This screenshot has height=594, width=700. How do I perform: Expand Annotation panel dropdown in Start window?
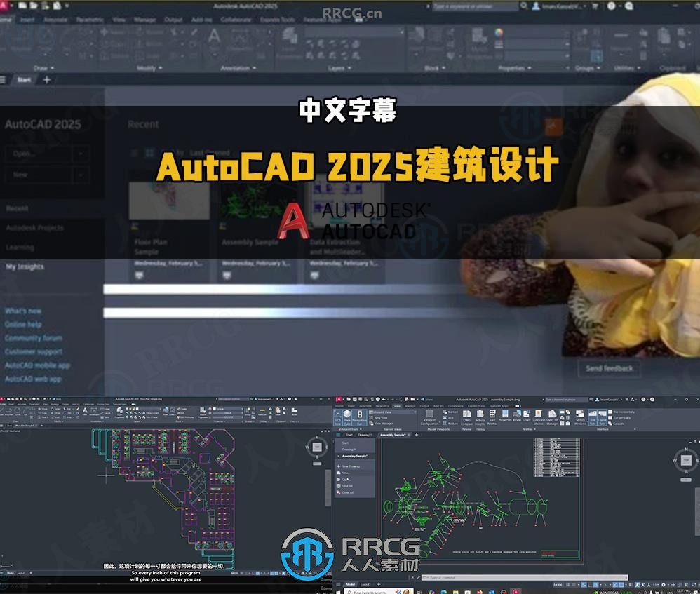(x=238, y=68)
